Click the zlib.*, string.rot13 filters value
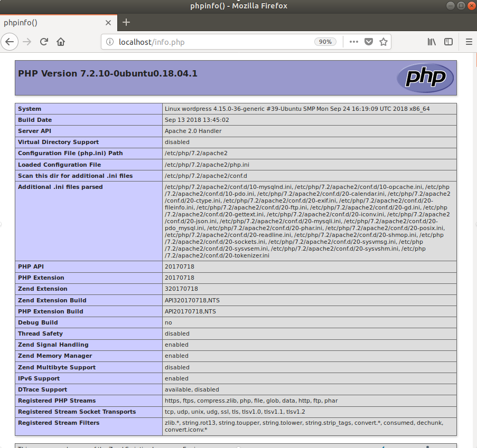Image resolution: width=477 pixels, height=448 pixels. pyautogui.click(x=304, y=426)
